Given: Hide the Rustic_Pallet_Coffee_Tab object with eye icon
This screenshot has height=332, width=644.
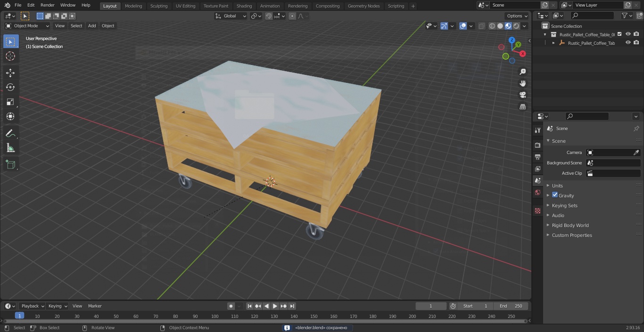Looking at the screenshot, I should (x=628, y=42).
